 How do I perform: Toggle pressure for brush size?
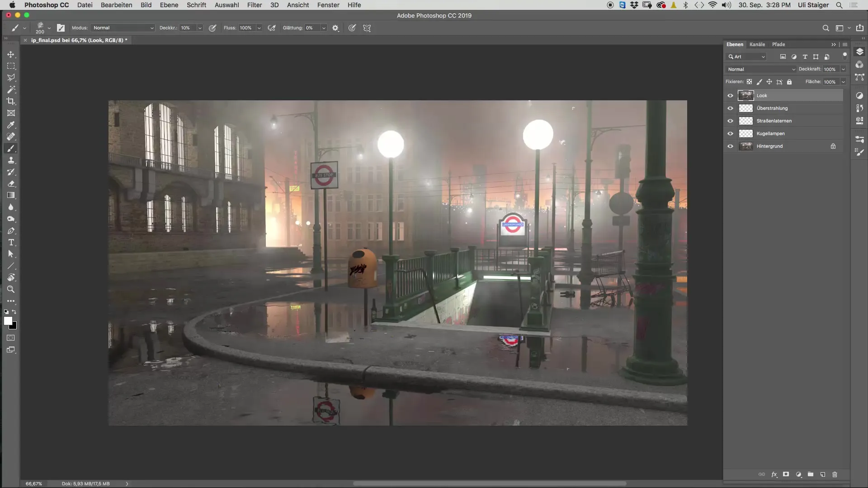coord(352,28)
